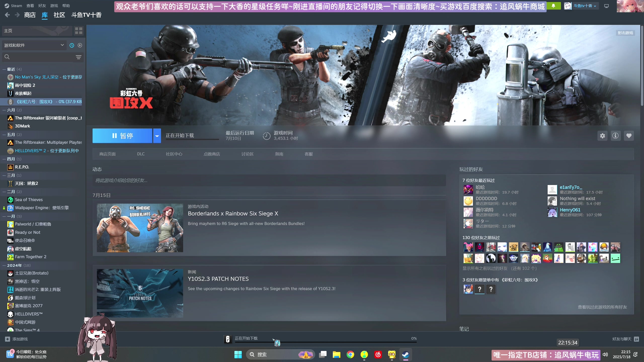Screen dimensions: 644x362
Task: Open the notifications bell
Action: (x=553, y=6)
